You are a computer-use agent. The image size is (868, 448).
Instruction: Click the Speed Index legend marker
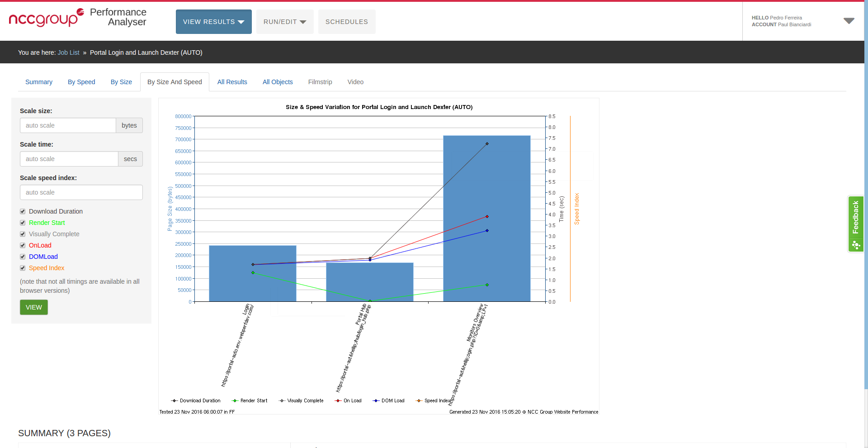pyautogui.click(x=419, y=401)
